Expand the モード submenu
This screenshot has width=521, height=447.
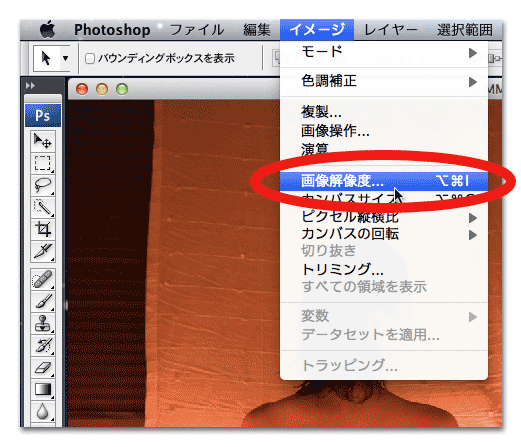[384, 52]
